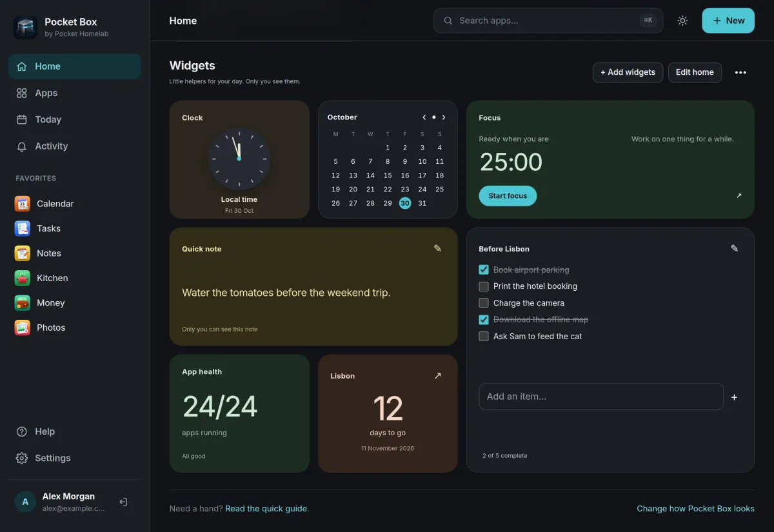Open the Notes favorite app icon
Screen dimensions: 774x532
click(x=23, y=253)
